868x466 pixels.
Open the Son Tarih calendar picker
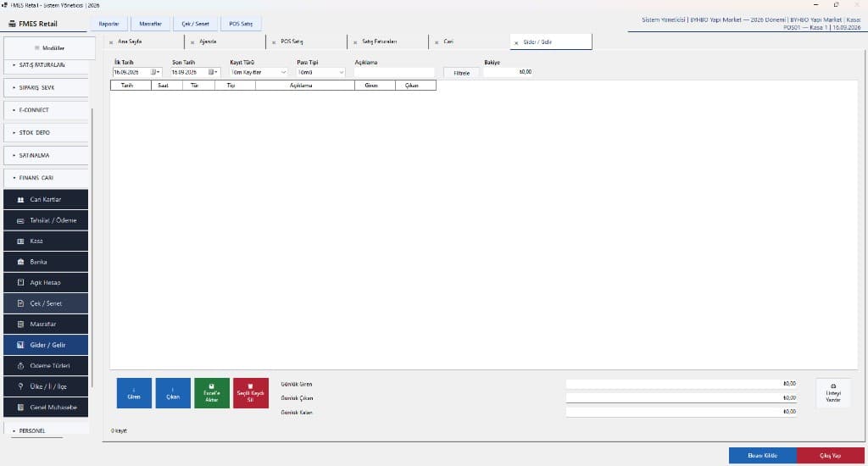(x=213, y=72)
